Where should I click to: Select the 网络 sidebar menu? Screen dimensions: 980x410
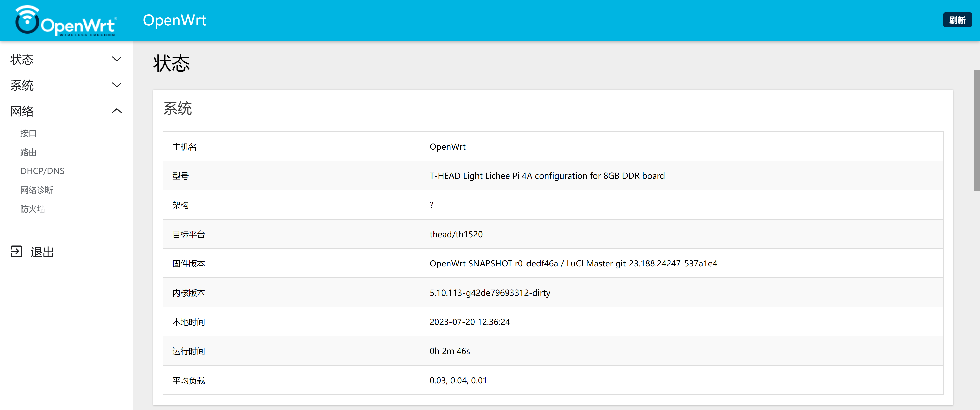(x=22, y=111)
